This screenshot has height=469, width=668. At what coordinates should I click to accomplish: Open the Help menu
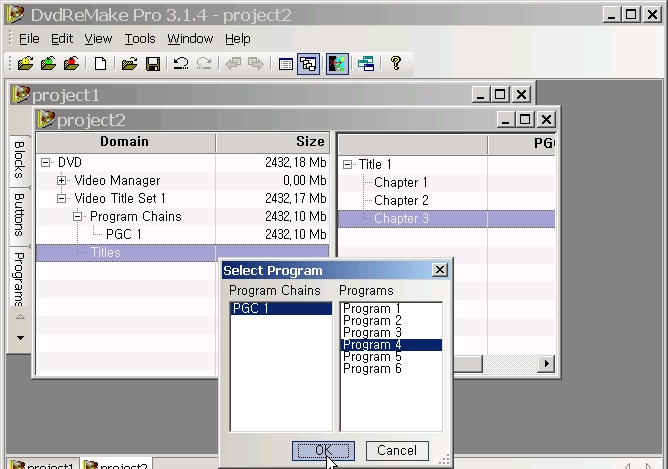click(238, 39)
